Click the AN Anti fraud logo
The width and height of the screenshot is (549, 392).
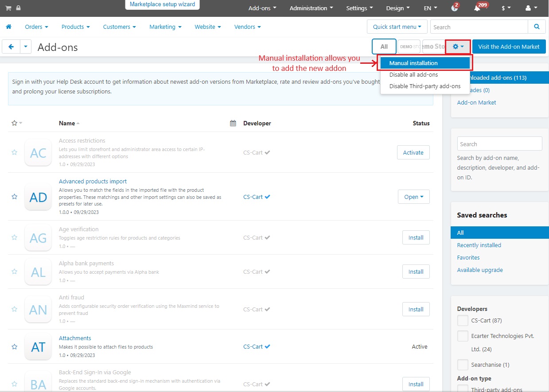point(38,310)
